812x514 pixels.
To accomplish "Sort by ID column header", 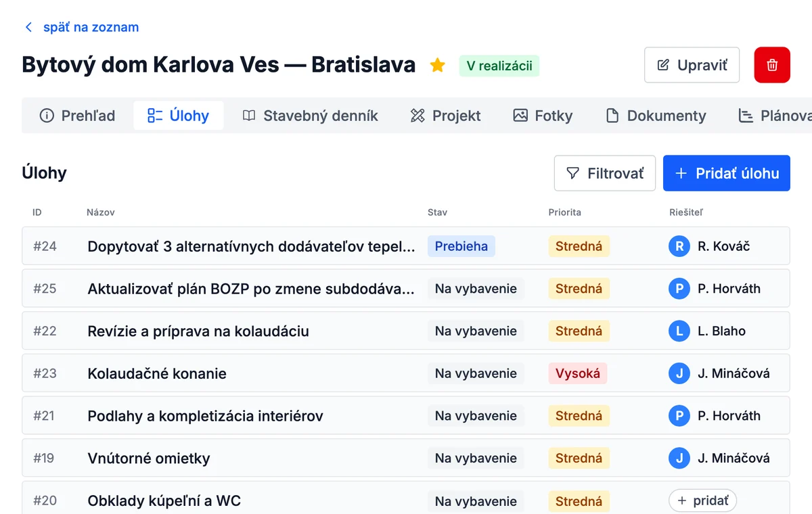I will point(37,212).
